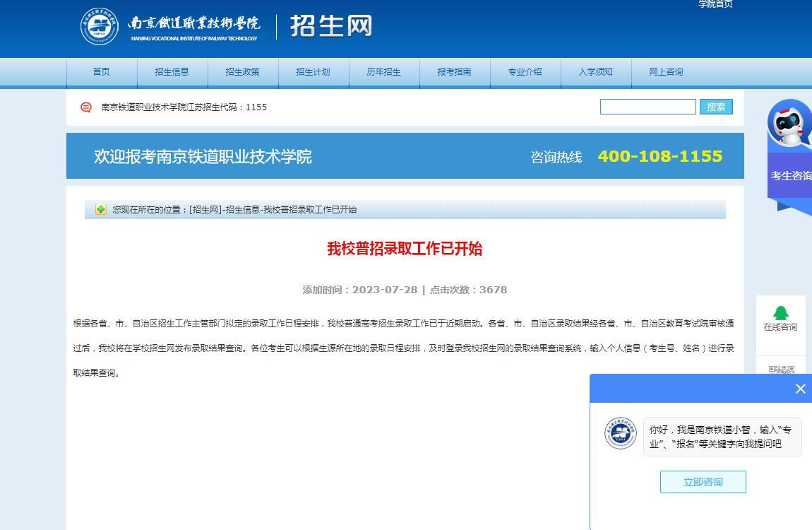Click 欢迎报考南京铁道职业技术学院 banner text

pyautogui.click(x=203, y=156)
